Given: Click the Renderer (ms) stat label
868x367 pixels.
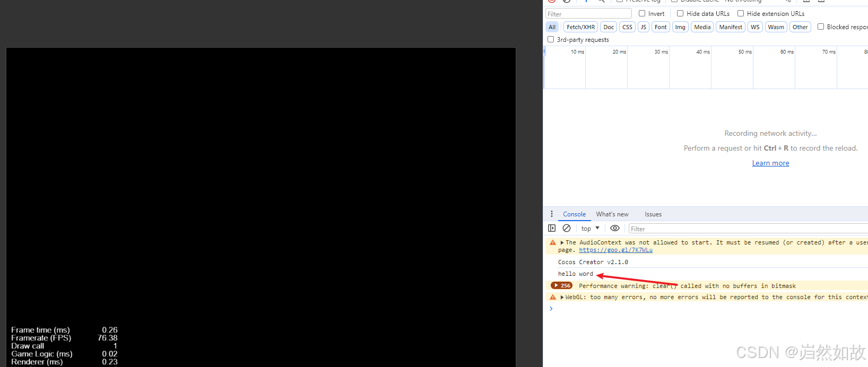Looking at the screenshot, I should (37, 362).
